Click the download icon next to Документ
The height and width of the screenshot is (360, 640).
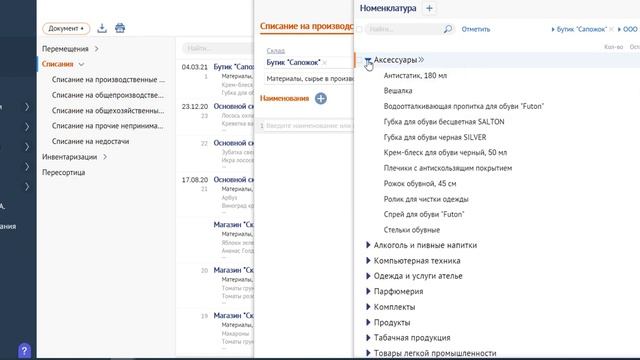tap(102, 28)
